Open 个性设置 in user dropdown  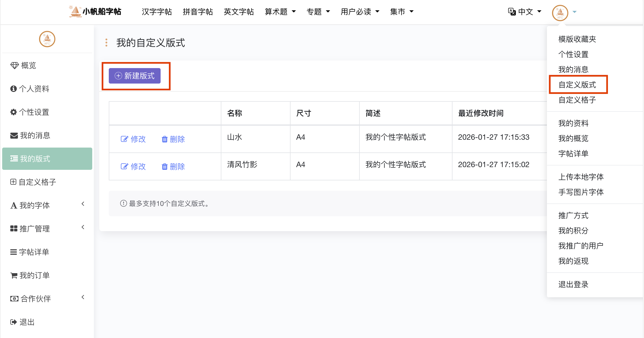click(573, 54)
